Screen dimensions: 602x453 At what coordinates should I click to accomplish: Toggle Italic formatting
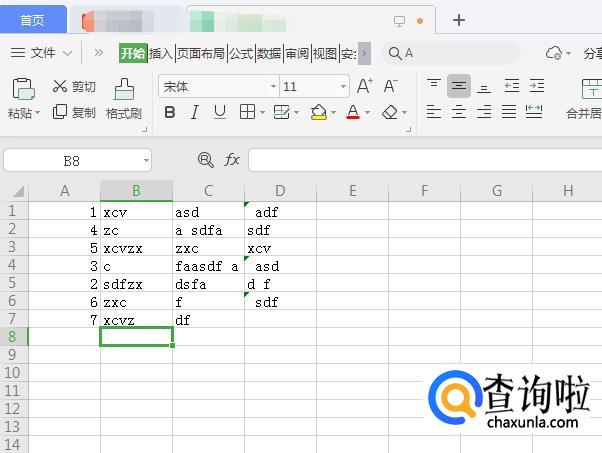195,112
